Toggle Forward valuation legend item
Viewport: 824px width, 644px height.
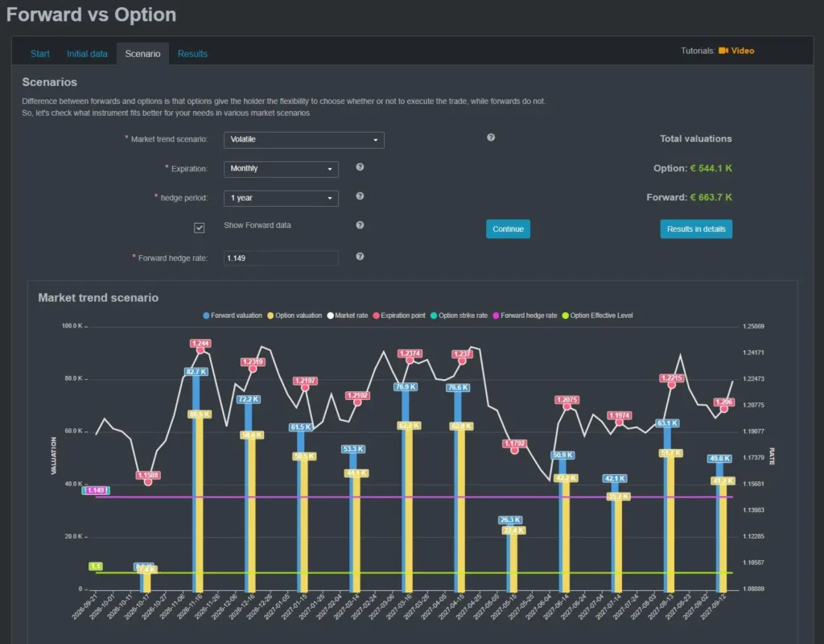pyautogui.click(x=233, y=316)
